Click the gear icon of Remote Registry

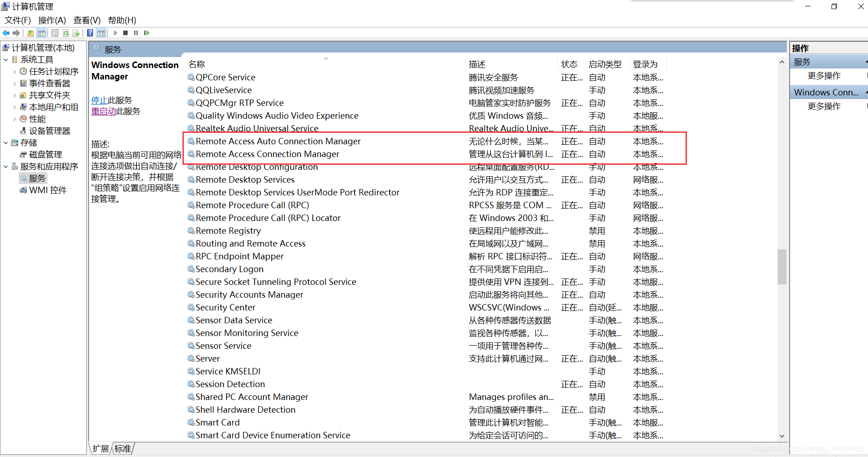pyautogui.click(x=191, y=231)
